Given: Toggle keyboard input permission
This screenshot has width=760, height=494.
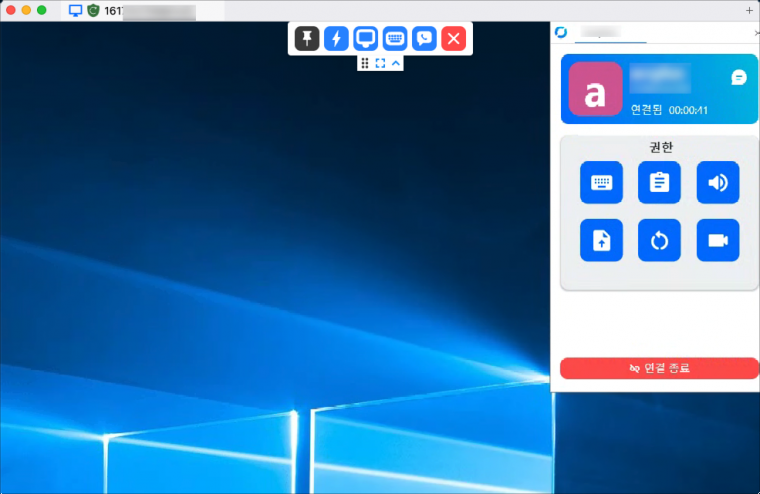Looking at the screenshot, I should pos(601,182).
